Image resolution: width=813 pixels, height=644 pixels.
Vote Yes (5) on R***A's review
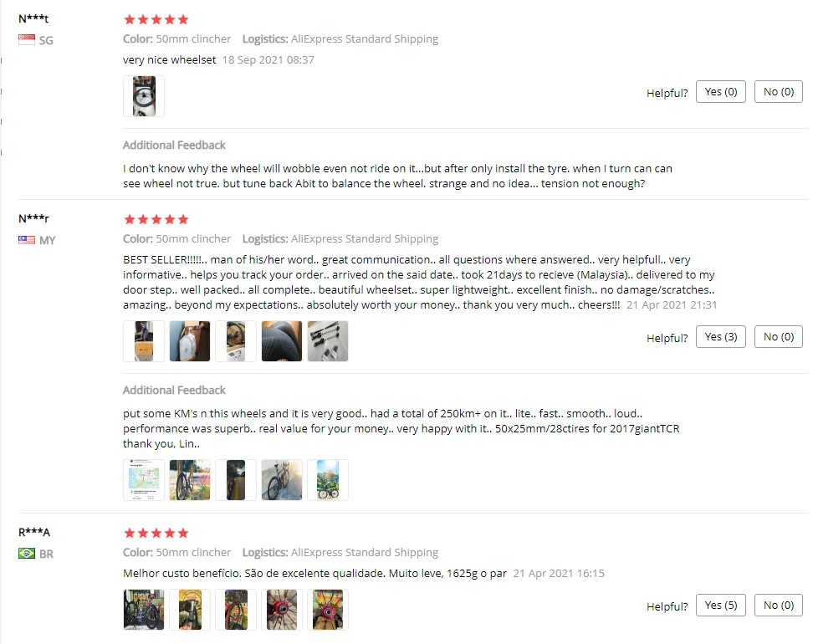point(721,606)
